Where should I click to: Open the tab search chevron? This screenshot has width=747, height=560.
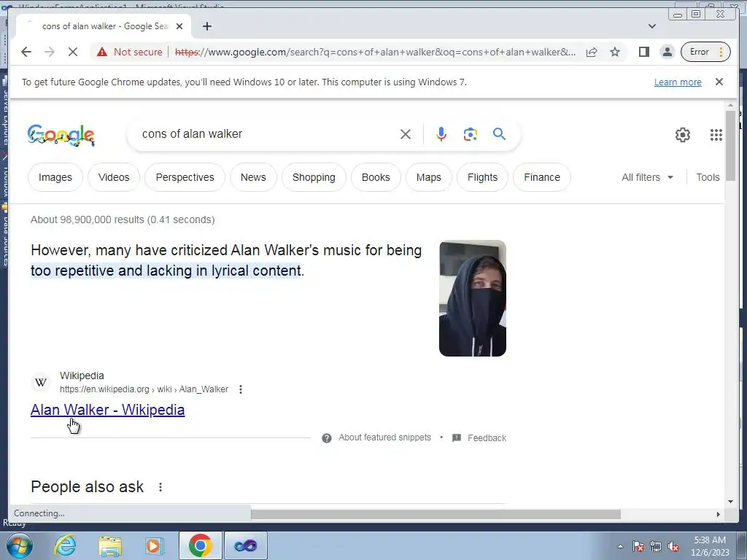click(x=652, y=26)
